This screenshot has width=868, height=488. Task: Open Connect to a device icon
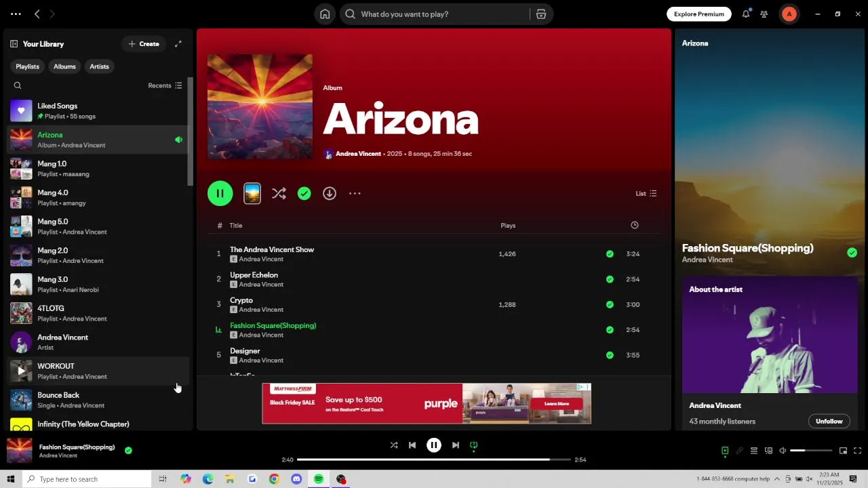[x=768, y=451]
